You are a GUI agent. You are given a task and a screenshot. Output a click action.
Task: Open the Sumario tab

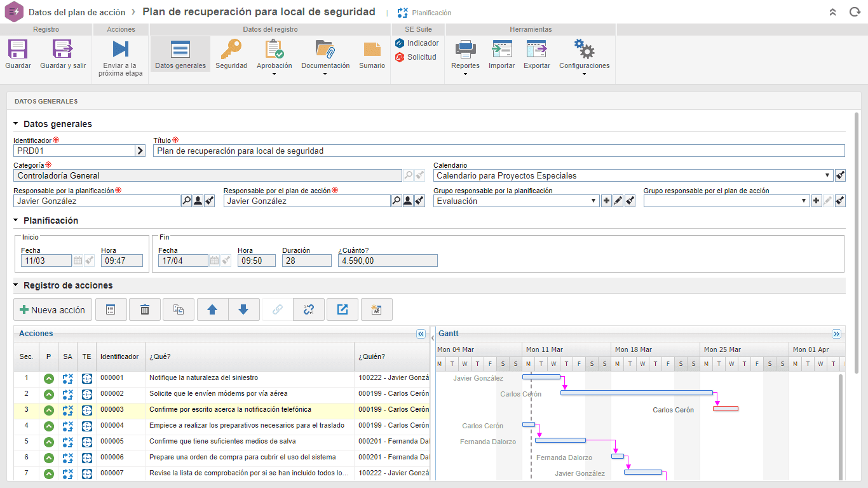372,54
